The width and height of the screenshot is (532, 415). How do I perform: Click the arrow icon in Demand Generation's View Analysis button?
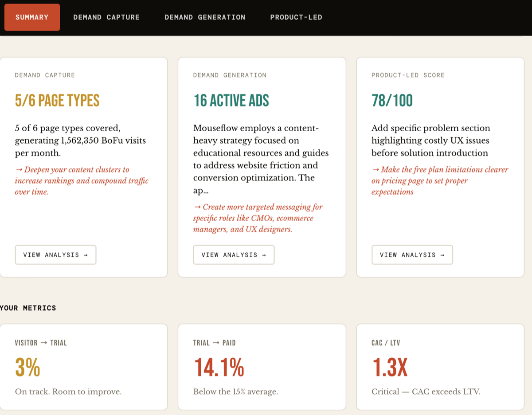pos(265,254)
